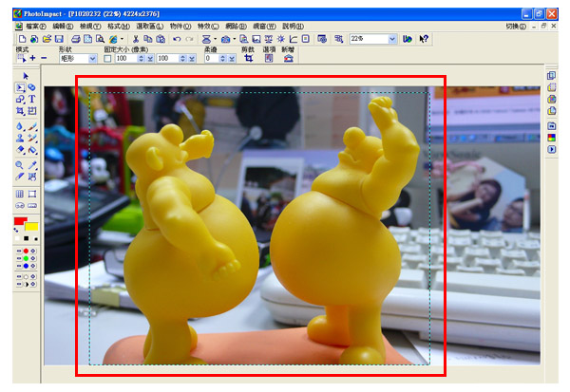This screenshot has height=392, width=570.
Task: Select the subtract-from-selection minus mode
Action: [44, 58]
